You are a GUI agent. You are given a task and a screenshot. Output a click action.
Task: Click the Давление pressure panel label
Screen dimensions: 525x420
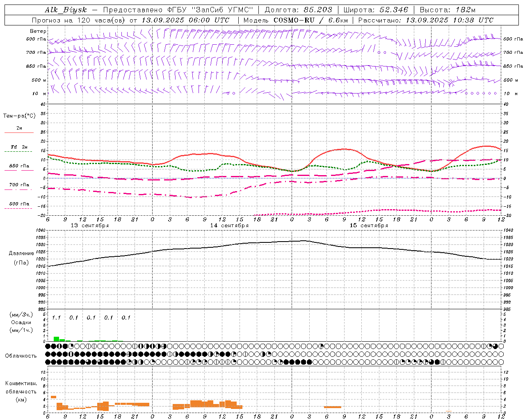point(21,253)
